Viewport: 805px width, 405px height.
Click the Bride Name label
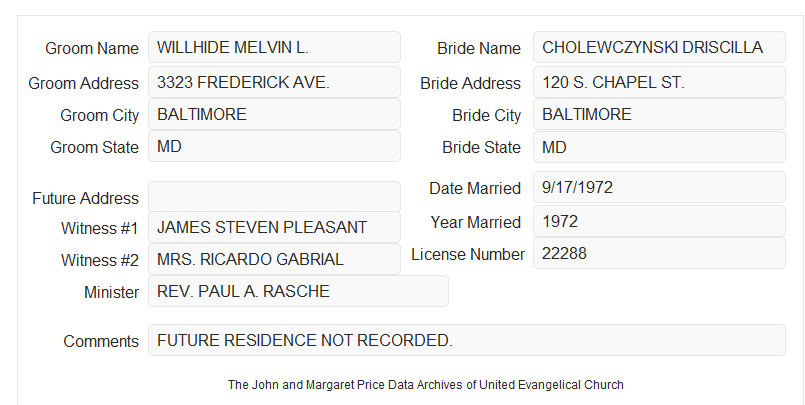[x=479, y=48]
